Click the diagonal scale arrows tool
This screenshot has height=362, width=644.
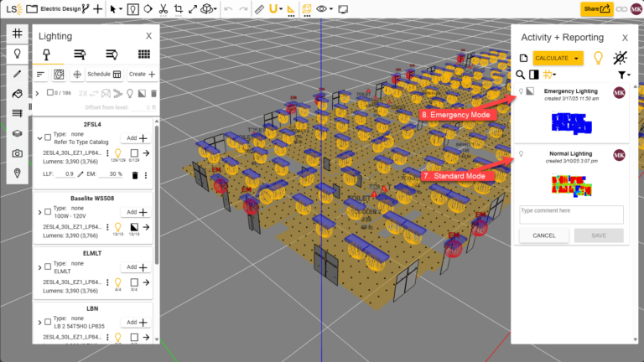[x=193, y=8]
